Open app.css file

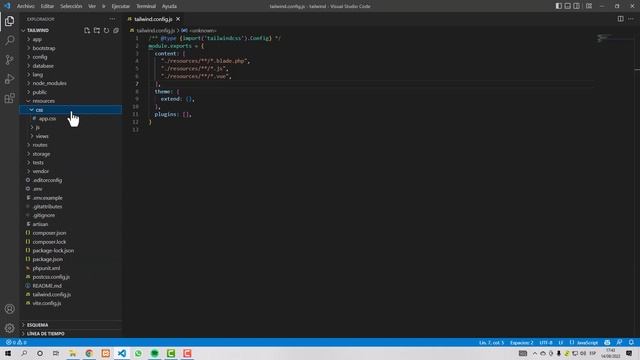pyautogui.click(x=47, y=119)
